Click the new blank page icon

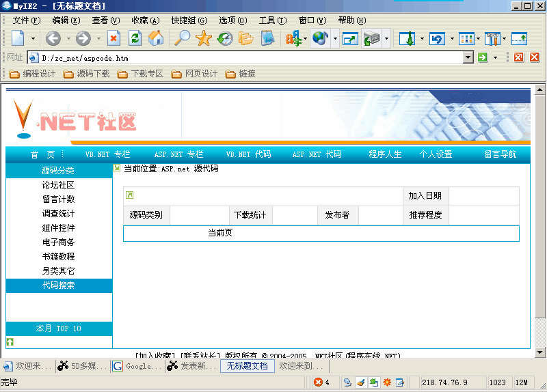pos(18,39)
